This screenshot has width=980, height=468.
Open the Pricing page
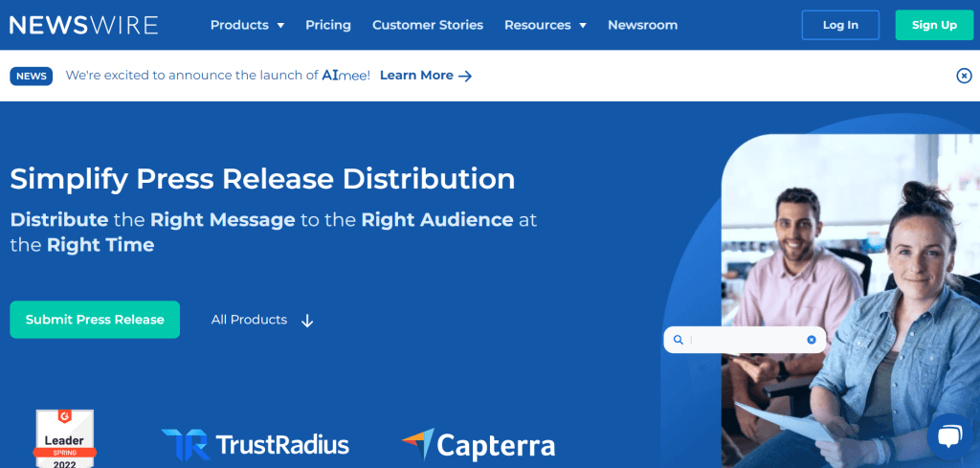pyautogui.click(x=328, y=25)
